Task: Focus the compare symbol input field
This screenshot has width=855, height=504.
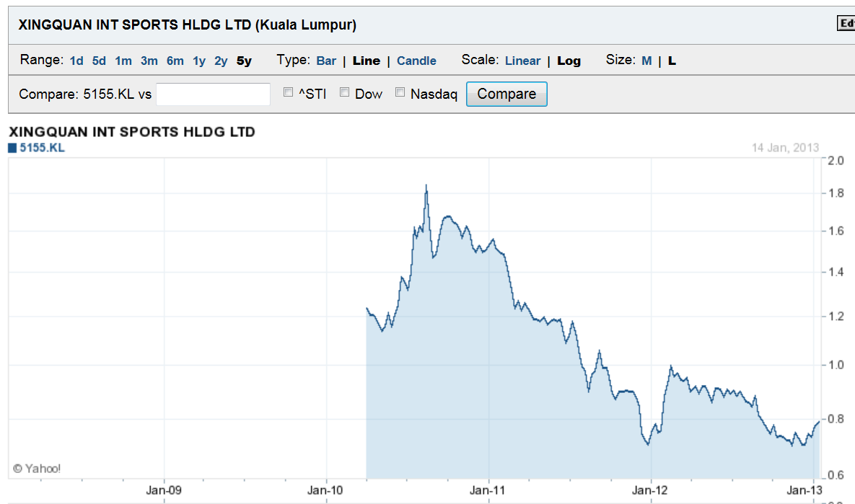Action: 213,94
